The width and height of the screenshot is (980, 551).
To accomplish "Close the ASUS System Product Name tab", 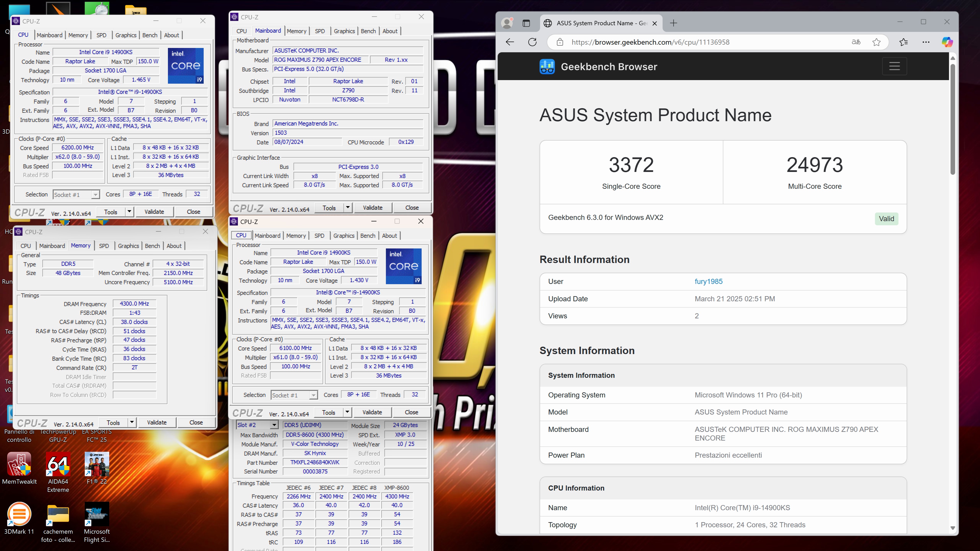I will tap(655, 23).
